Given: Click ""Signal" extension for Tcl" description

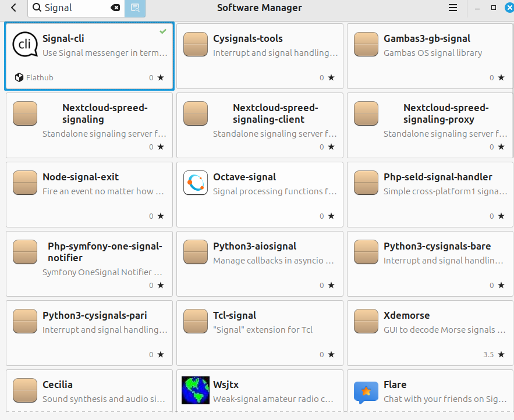Looking at the screenshot, I should click(x=263, y=330).
